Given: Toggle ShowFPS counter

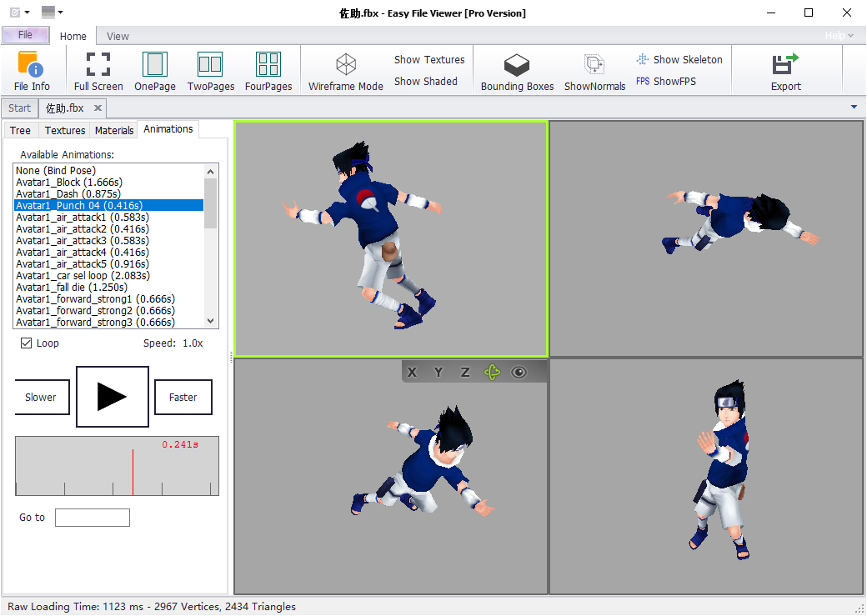Looking at the screenshot, I should pos(666,82).
